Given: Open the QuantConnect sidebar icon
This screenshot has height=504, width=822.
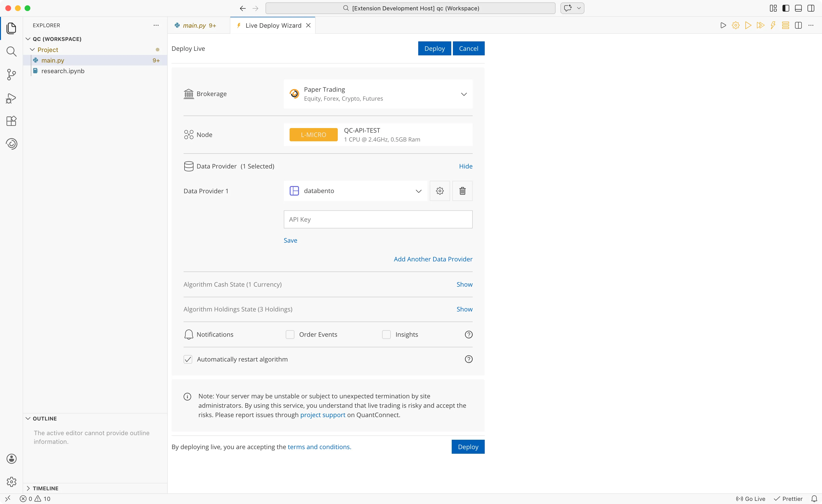Looking at the screenshot, I should (x=11, y=144).
